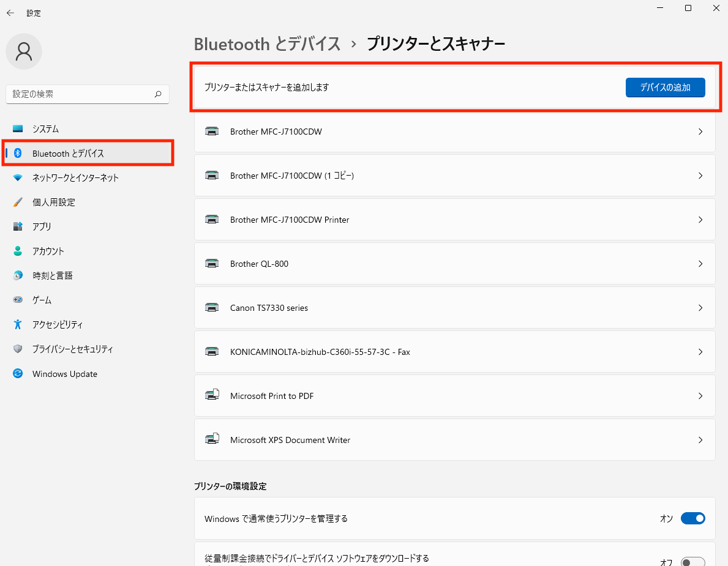Expand the Brother QL-800 printer chevron

pyautogui.click(x=700, y=264)
